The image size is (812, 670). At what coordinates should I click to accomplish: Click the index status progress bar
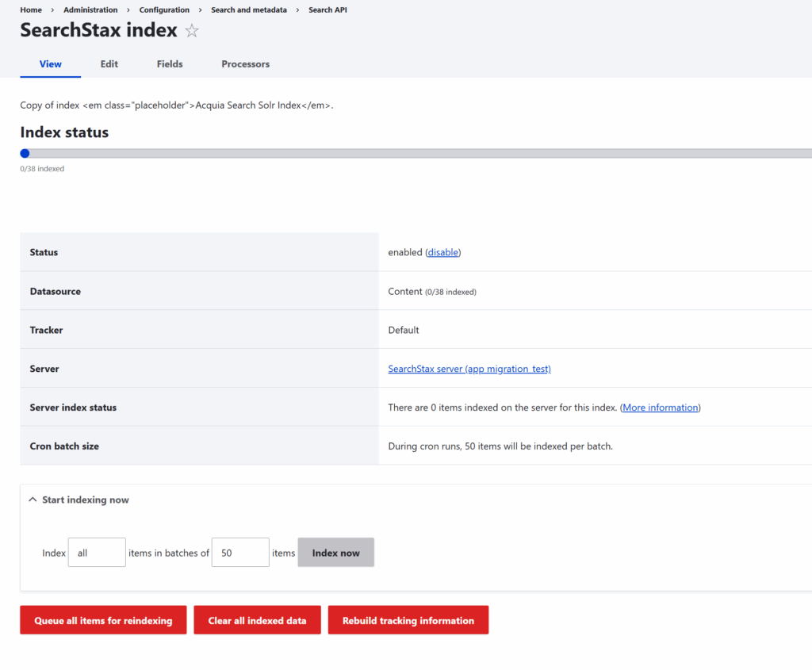pos(416,153)
